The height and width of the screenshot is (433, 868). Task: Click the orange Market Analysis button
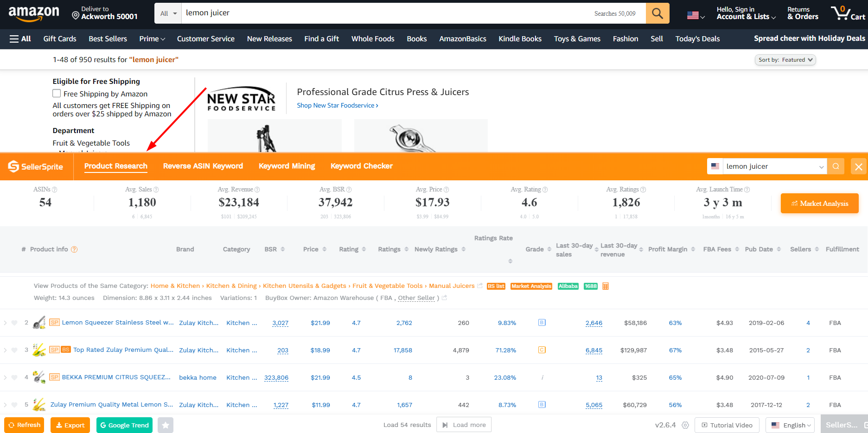(x=819, y=204)
